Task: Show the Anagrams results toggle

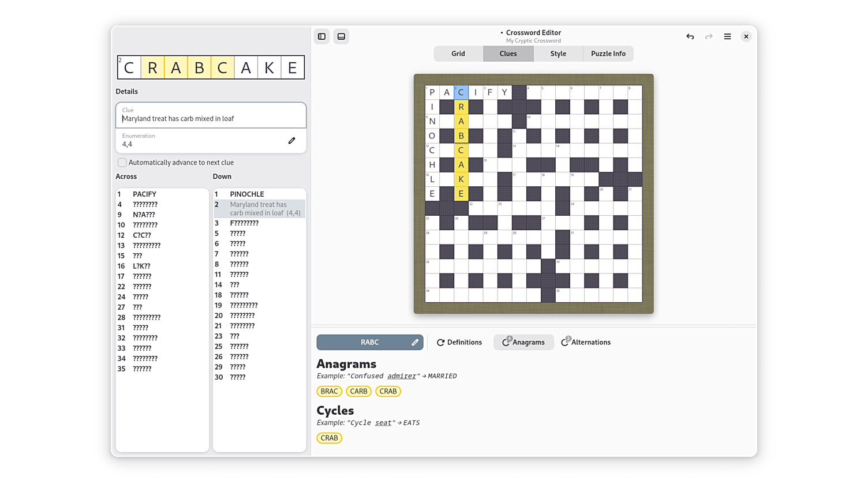Action: [x=523, y=343]
